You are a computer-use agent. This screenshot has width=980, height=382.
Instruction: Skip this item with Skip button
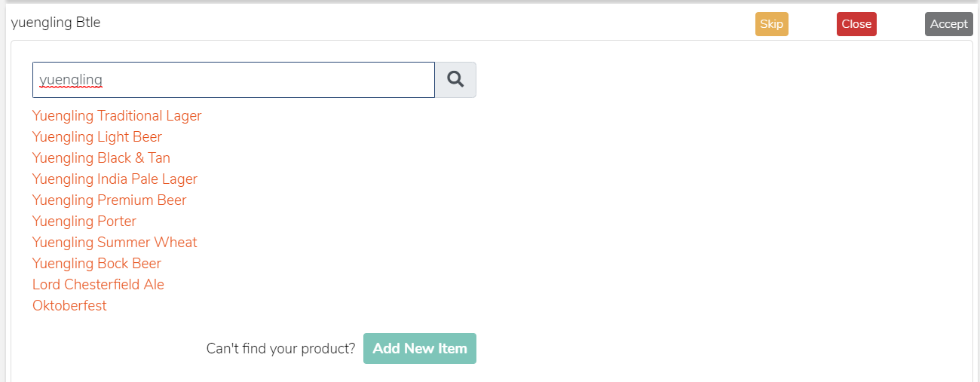tap(772, 24)
